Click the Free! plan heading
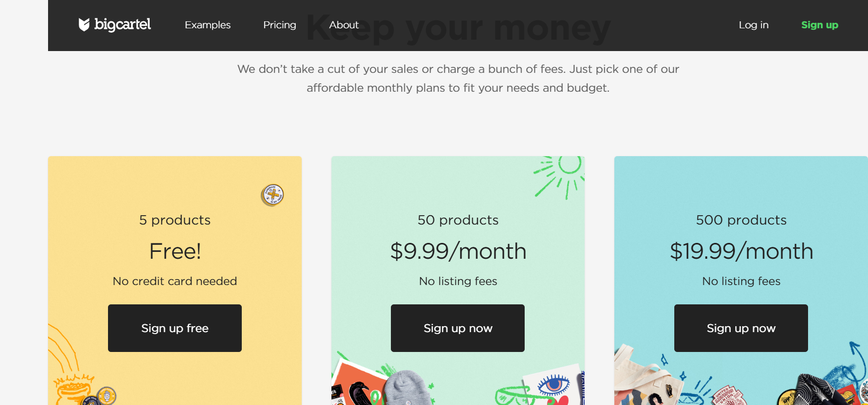868x405 pixels. [175, 251]
